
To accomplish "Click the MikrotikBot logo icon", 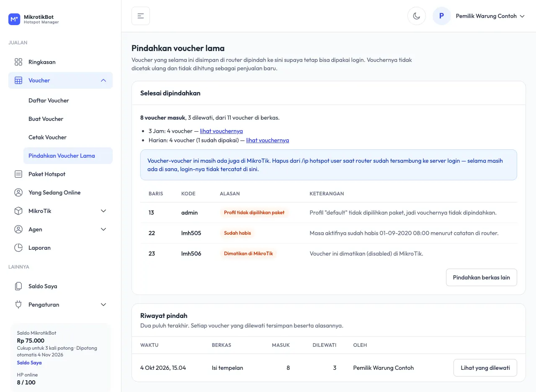I will (x=14, y=19).
